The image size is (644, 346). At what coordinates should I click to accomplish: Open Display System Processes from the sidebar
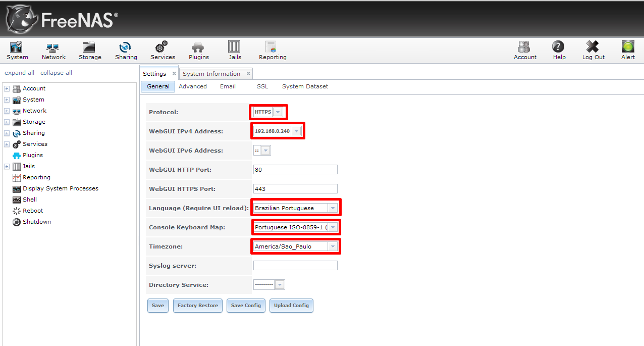pos(61,189)
